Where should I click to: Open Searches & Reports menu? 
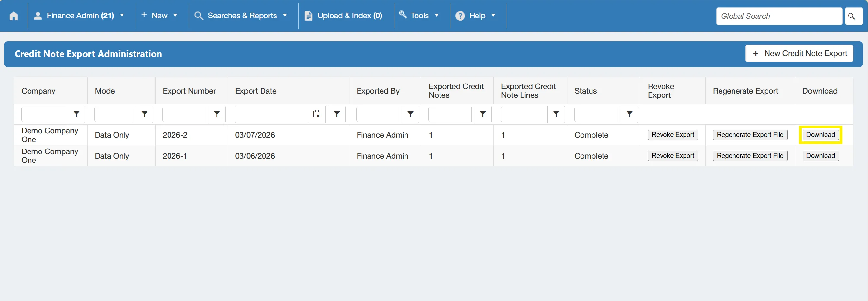241,16
